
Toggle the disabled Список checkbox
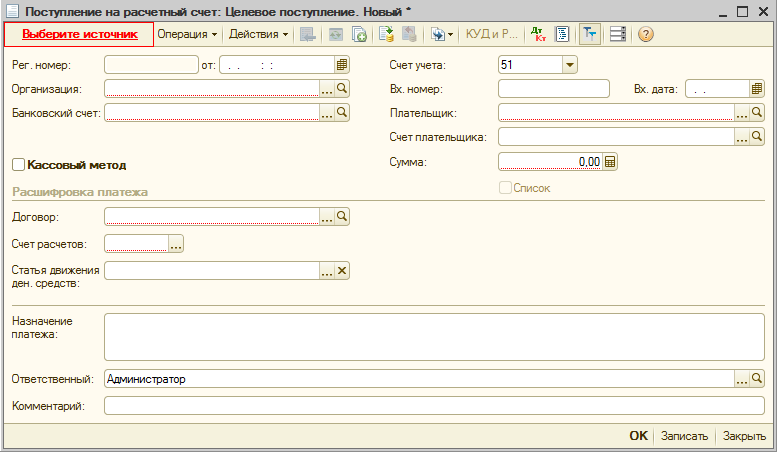(505, 188)
